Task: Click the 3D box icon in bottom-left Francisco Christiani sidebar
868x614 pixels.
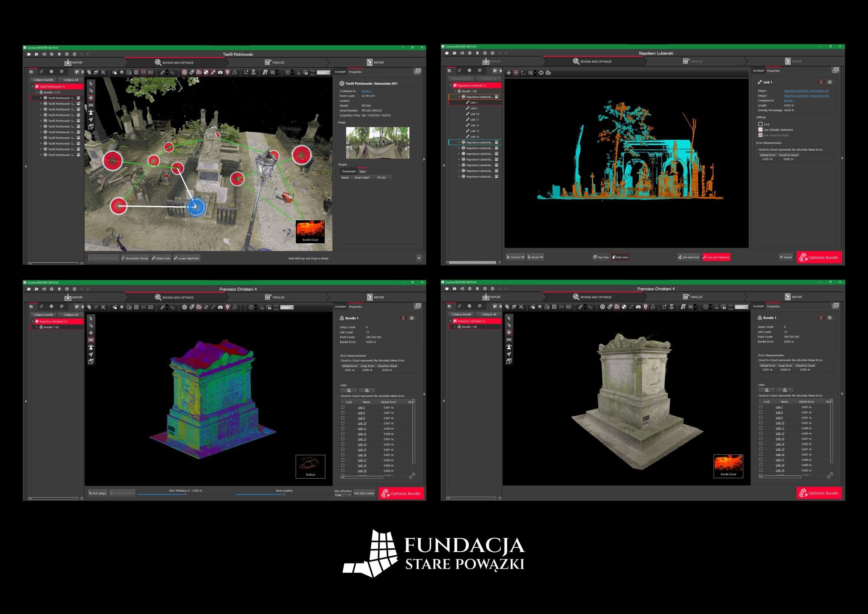Action: click(91, 361)
